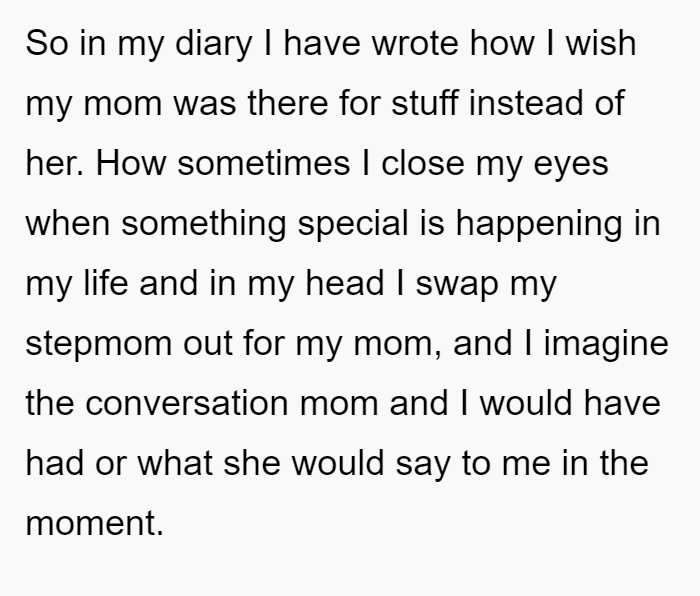
Task: Click the word "wish" ending first line
Action: [601, 44]
